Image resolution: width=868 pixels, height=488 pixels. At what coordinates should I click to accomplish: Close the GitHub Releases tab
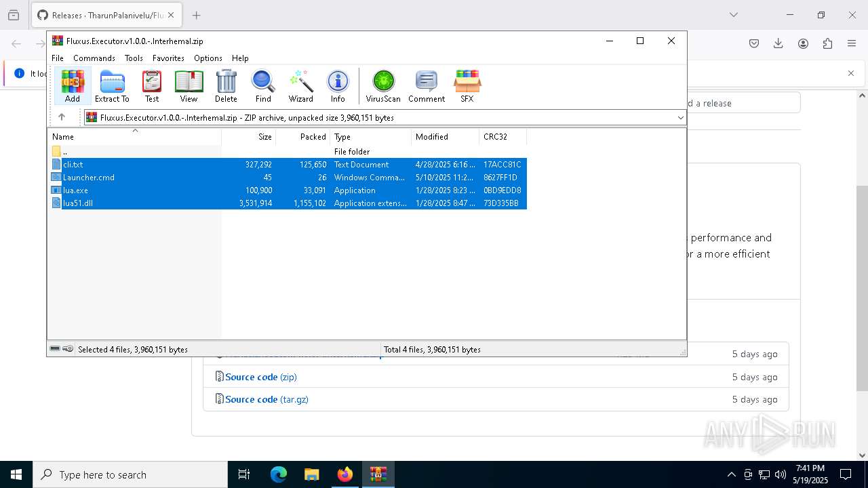tap(170, 15)
